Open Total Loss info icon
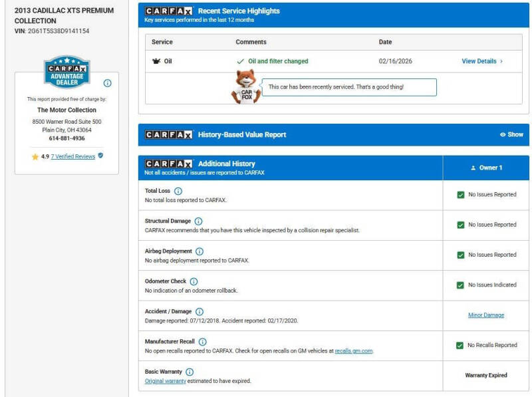This screenshot has width=532, height=397. pyautogui.click(x=178, y=191)
